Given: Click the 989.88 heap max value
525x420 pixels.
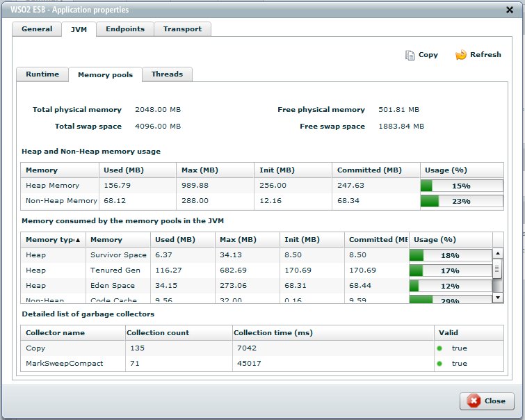Looking at the screenshot, I should pyautogui.click(x=195, y=186).
